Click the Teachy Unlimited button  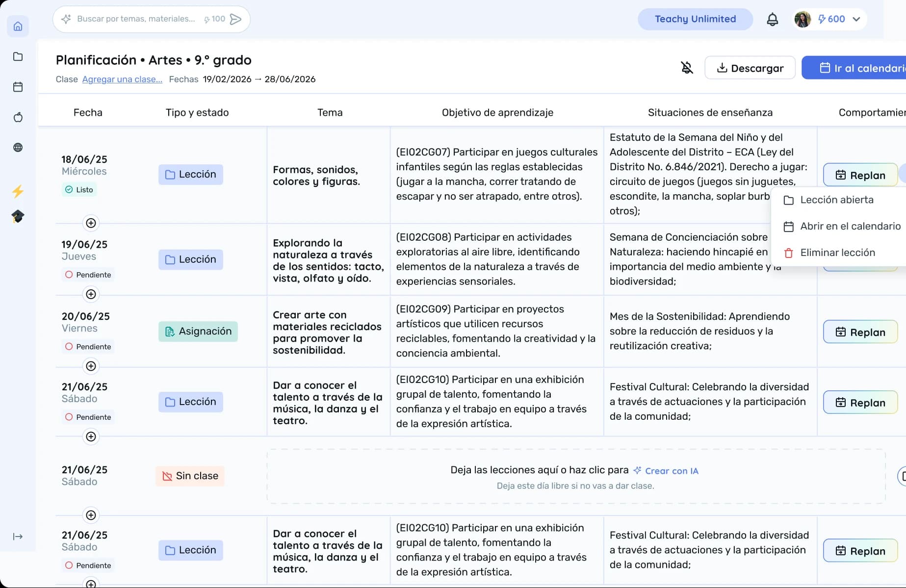(695, 19)
